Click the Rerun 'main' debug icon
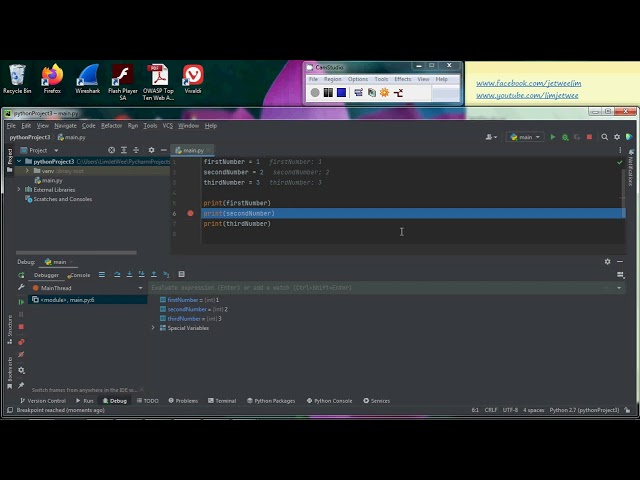This screenshot has width=640, height=480. coord(21,275)
